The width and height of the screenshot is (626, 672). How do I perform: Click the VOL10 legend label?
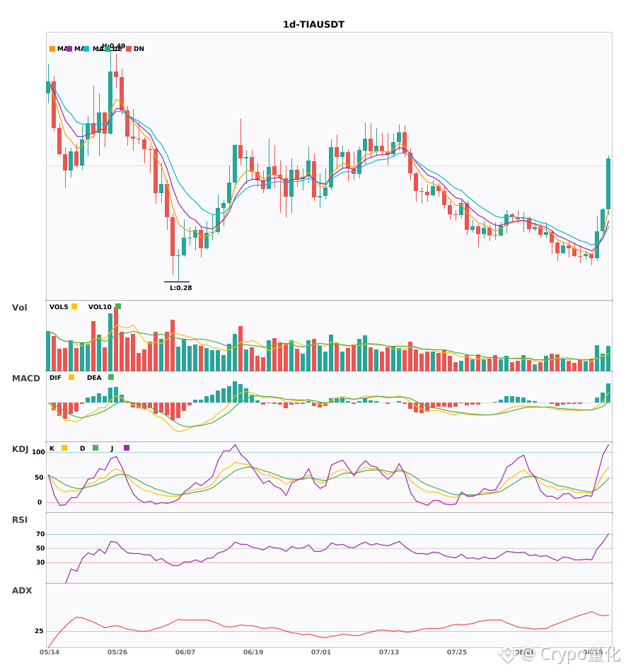pos(100,307)
